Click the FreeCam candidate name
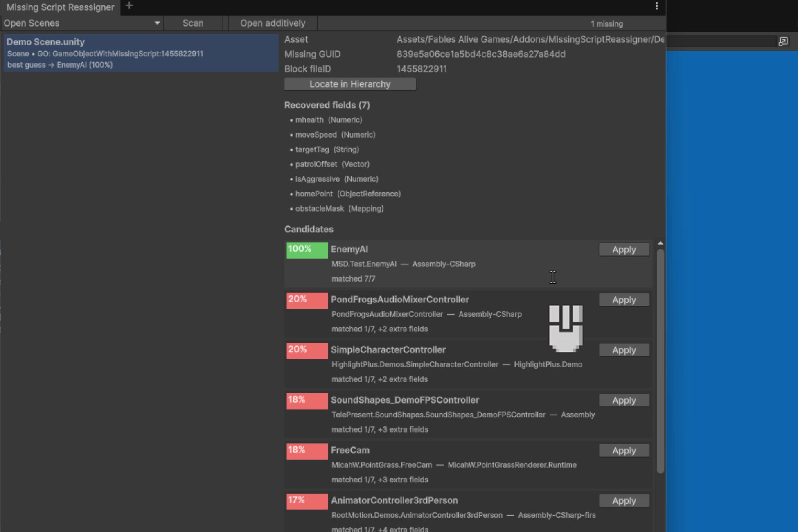798x532 pixels. pos(350,450)
